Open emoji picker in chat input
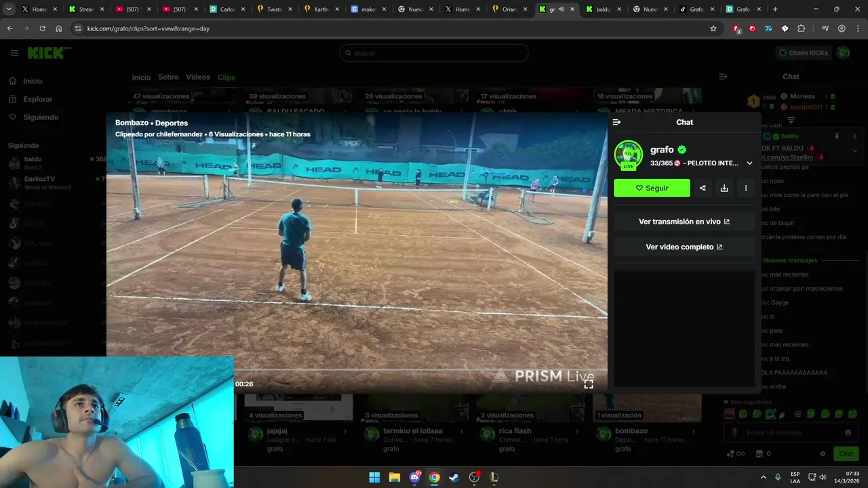 [x=848, y=432]
